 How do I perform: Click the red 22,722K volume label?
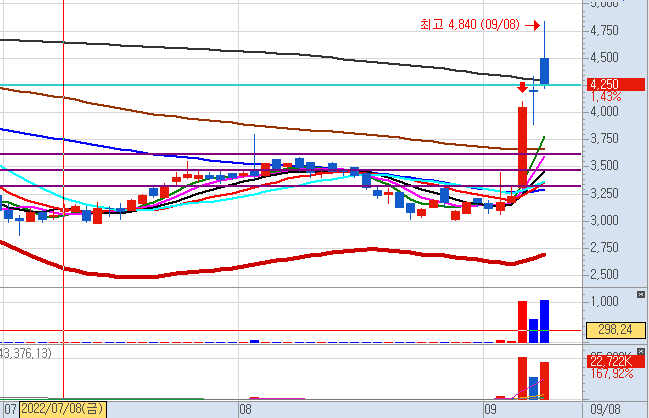[x=616, y=361]
